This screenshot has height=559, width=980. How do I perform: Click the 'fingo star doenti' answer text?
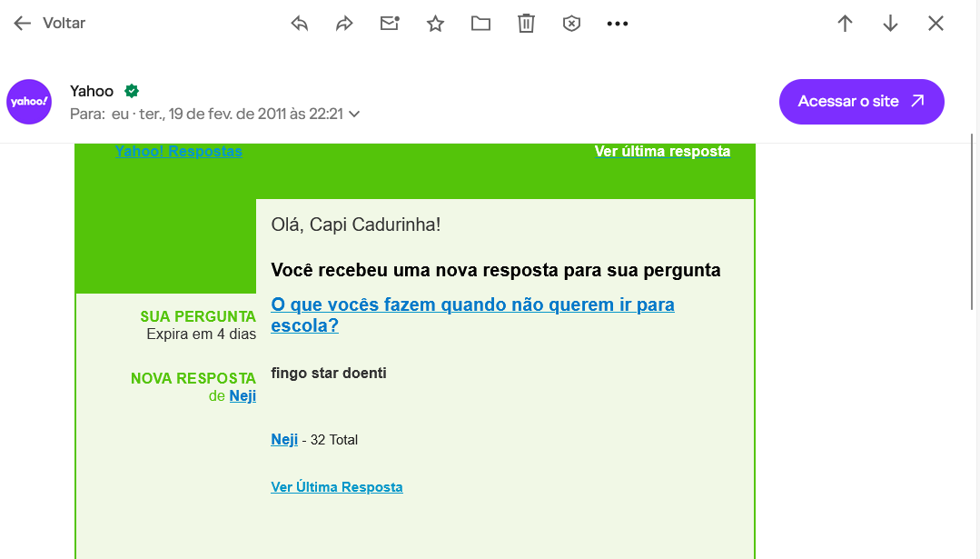point(329,374)
